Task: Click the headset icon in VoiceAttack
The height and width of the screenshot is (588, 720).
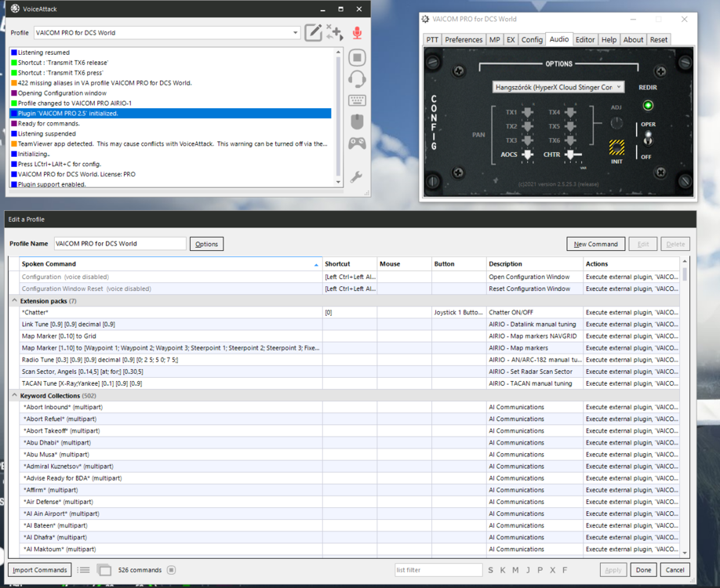Action: point(357,79)
